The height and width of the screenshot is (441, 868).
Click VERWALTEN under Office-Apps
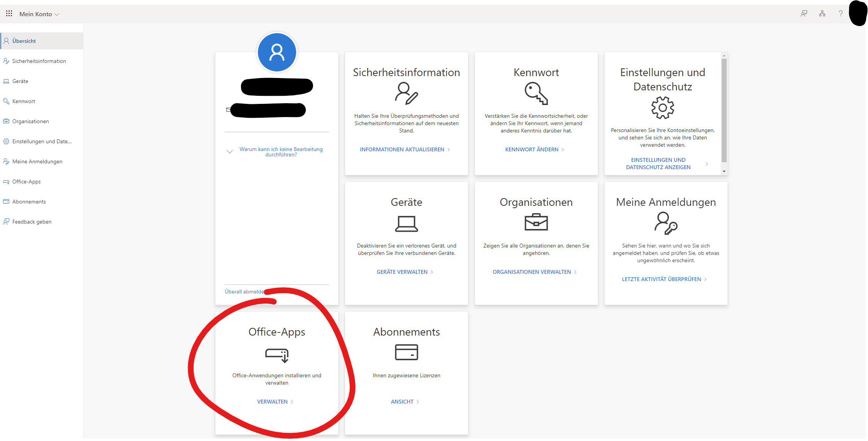click(272, 402)
